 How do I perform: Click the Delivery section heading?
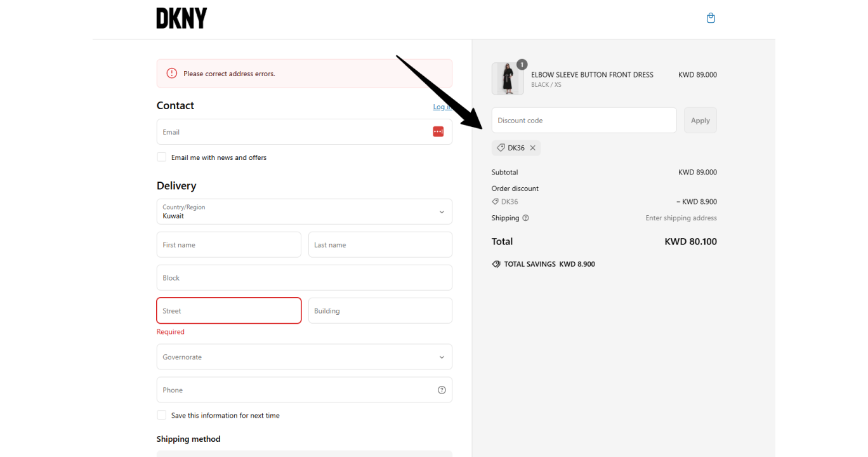[176, 185]
